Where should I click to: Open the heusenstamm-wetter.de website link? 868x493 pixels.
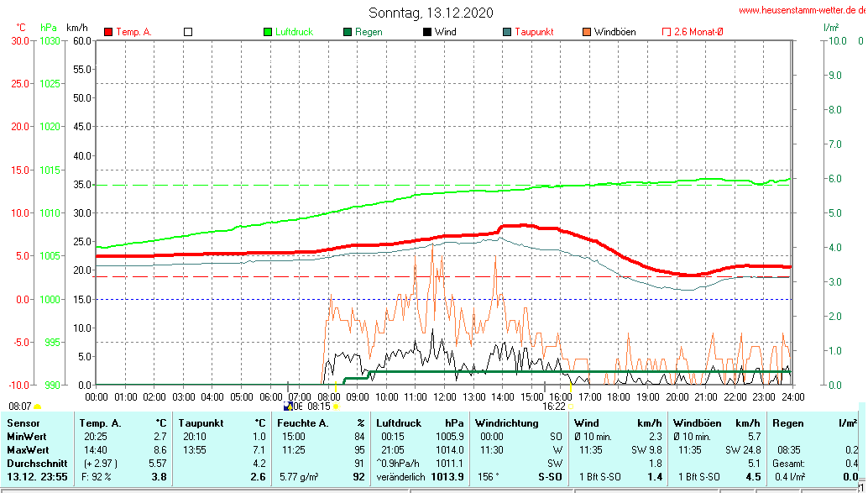click(x=802, y=10)
